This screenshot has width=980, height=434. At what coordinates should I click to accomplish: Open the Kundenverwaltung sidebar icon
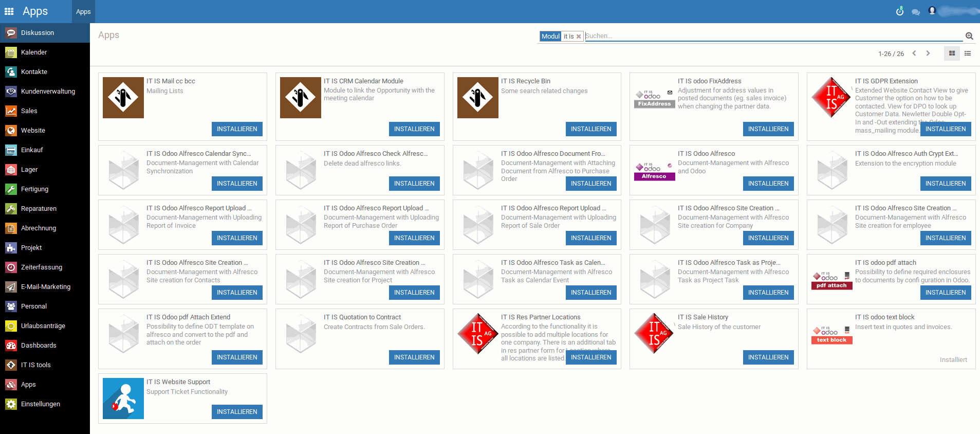[x=11, y=92]
